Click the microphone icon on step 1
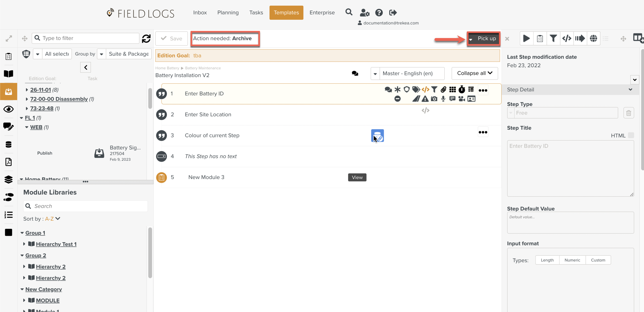This screenshot has height=312, width=644. click(443, 99)
